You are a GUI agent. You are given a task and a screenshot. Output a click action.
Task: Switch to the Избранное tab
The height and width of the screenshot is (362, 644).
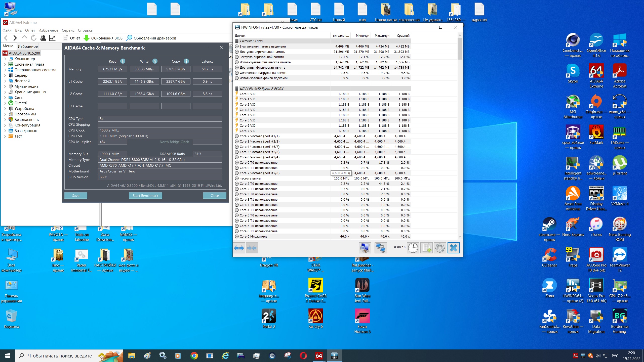click(x=28, y=46)
